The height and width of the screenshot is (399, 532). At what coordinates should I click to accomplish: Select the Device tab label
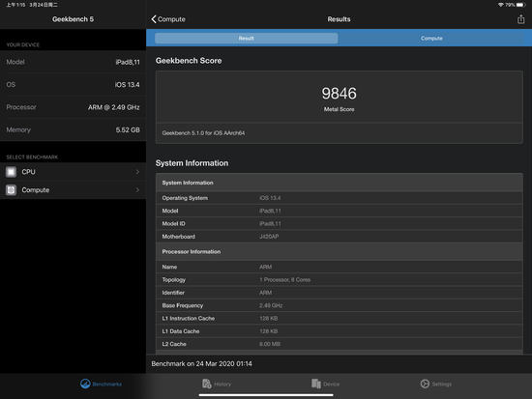click(332, 385)
